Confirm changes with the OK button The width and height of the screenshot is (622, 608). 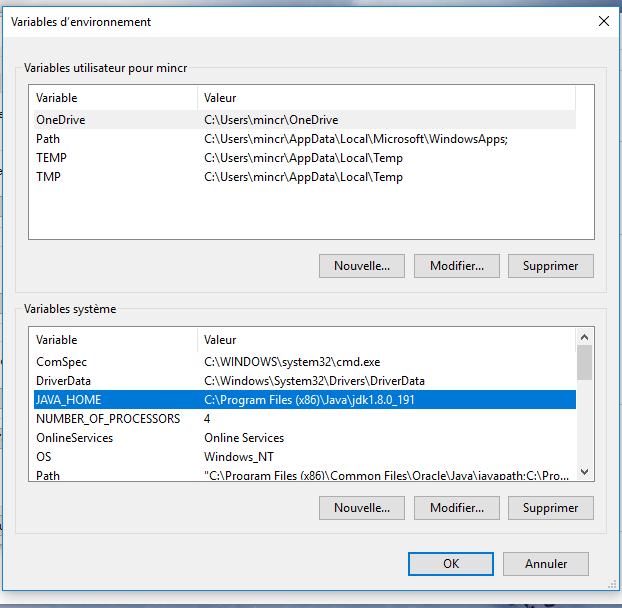[x=451, y=564]
